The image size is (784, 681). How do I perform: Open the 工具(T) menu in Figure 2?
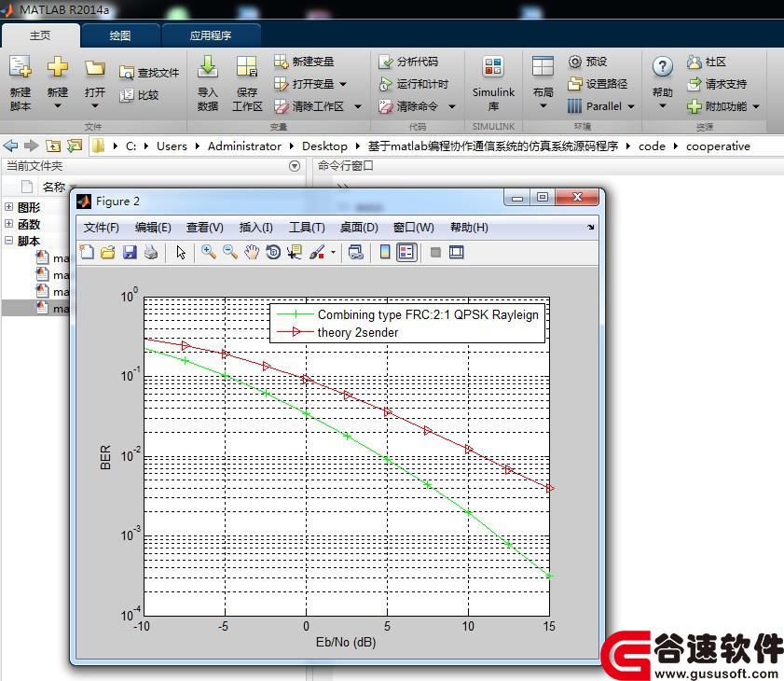click(x=307, y=228)
